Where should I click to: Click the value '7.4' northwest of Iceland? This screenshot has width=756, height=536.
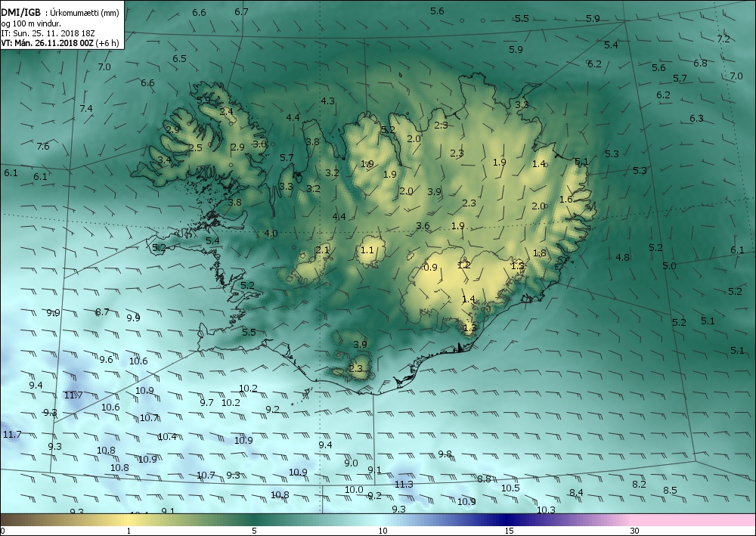point(86,108)
